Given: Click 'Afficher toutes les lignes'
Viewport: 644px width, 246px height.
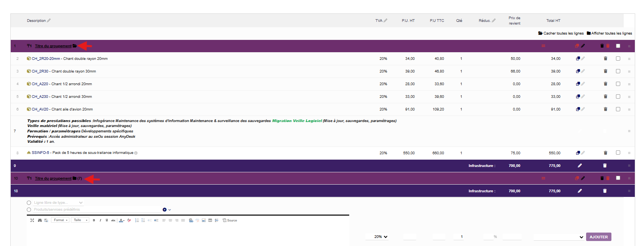Looking at the screenshot, I should click(x=609, y=33).
